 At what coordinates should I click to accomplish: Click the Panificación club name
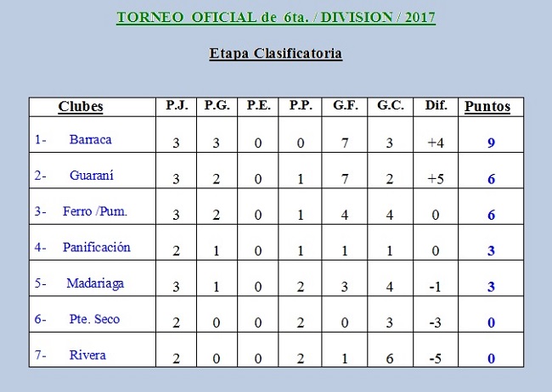tap(96, 247)
